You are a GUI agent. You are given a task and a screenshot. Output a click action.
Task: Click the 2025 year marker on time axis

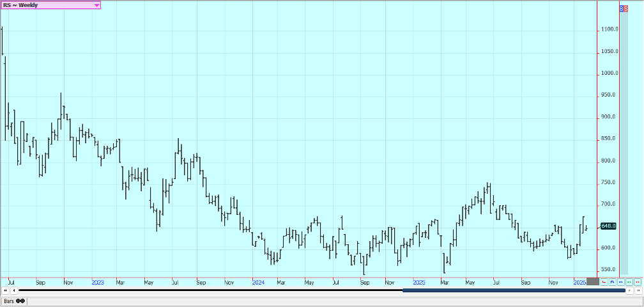[418, 282]
